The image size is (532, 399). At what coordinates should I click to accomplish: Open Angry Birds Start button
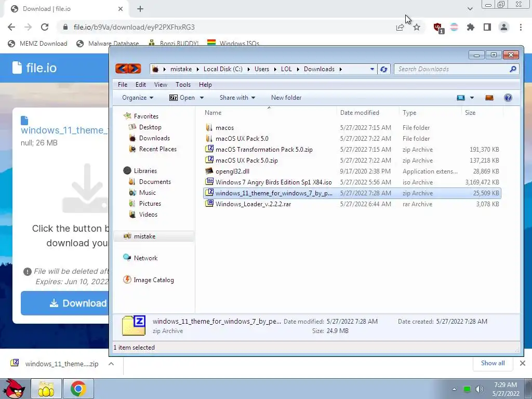[x=14, y=389]
